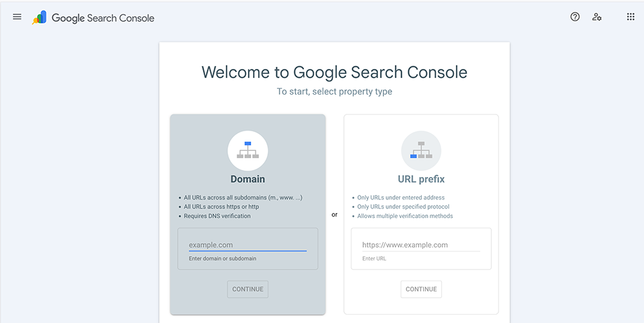The height and width of the screenshot is (323, 644).
Task: Click CONTINUE under the Domain card
Action: [x=248, y=290]
